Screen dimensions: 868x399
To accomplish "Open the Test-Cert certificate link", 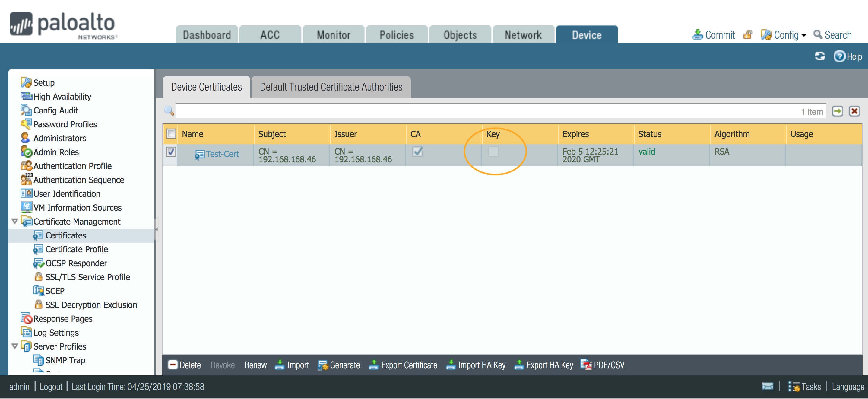I will (222, 154).
